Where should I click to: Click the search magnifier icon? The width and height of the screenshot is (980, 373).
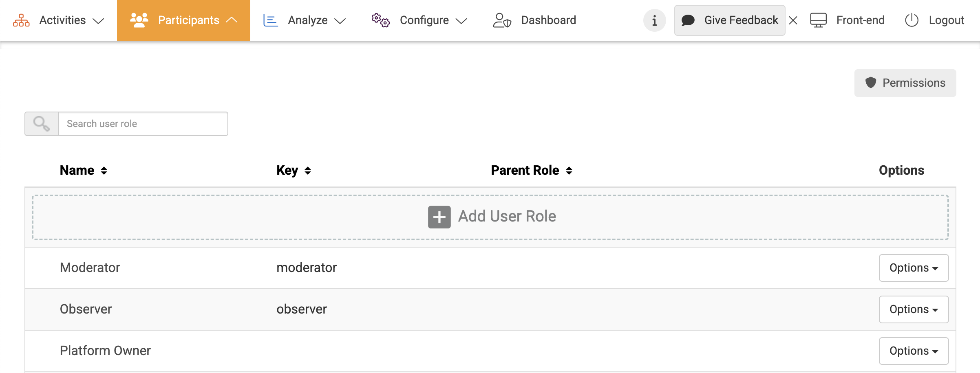[x=42, y=124]
